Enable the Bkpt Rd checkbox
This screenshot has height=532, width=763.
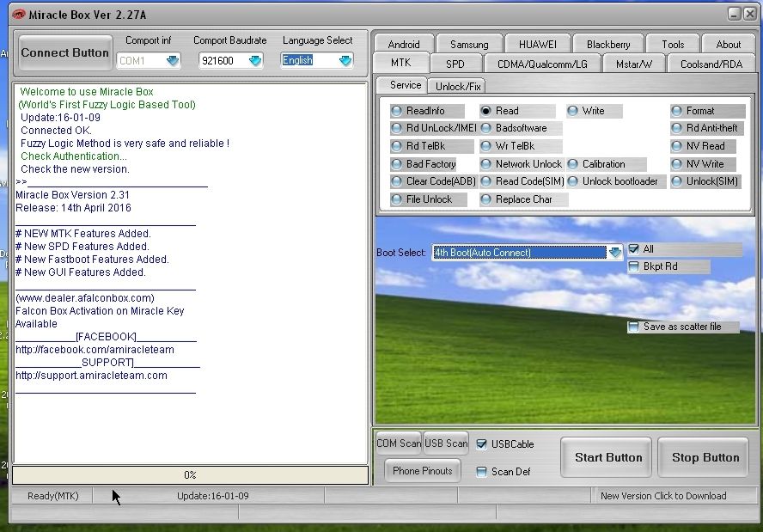633,266
